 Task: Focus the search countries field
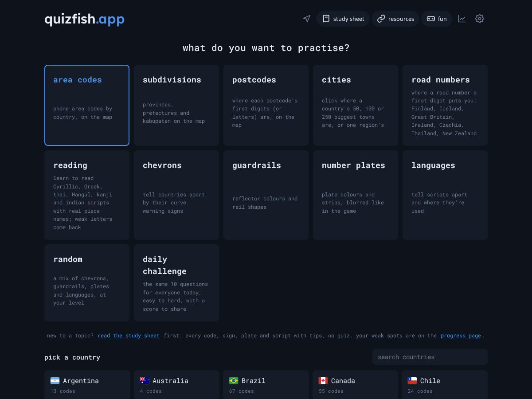coord(430,357)
